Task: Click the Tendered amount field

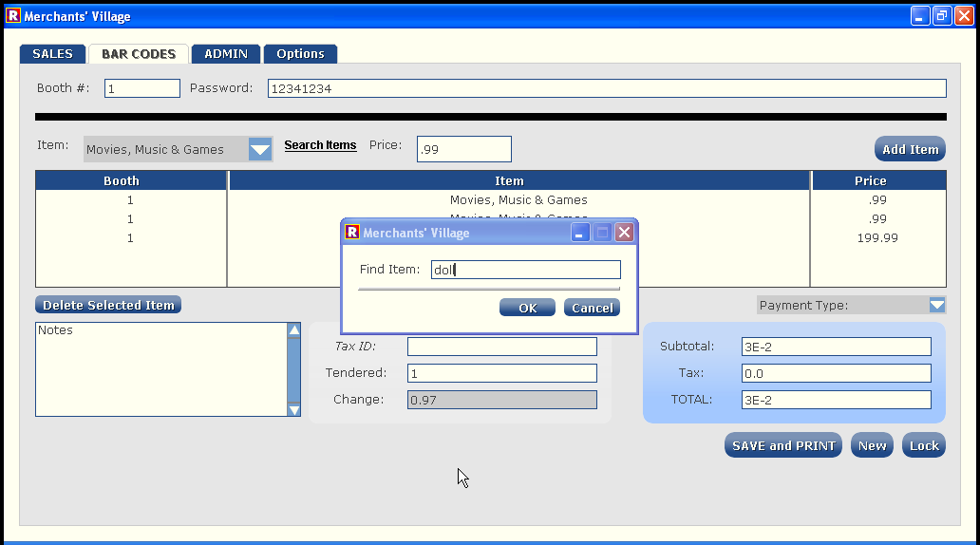Action: click(x=502, y=374)
